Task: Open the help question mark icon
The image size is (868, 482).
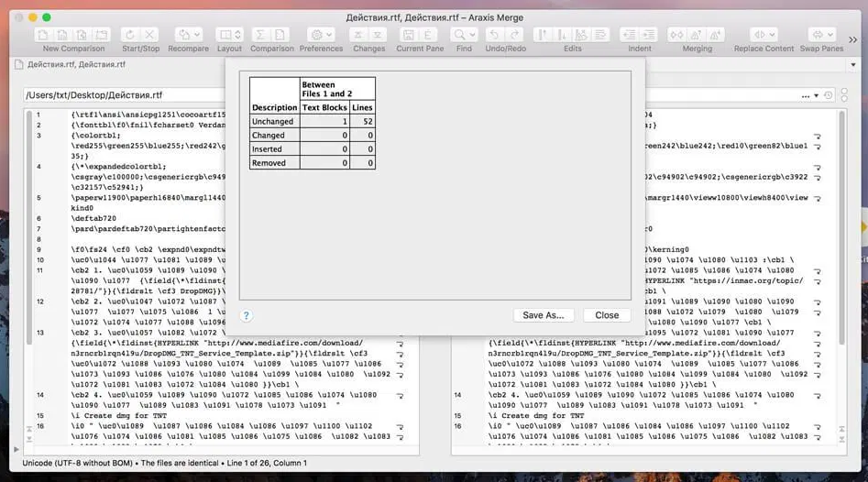Action: click(x=246, y=315)
